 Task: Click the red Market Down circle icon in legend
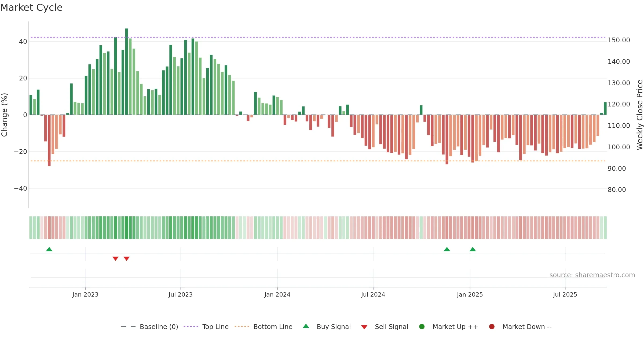coord(492,327)
